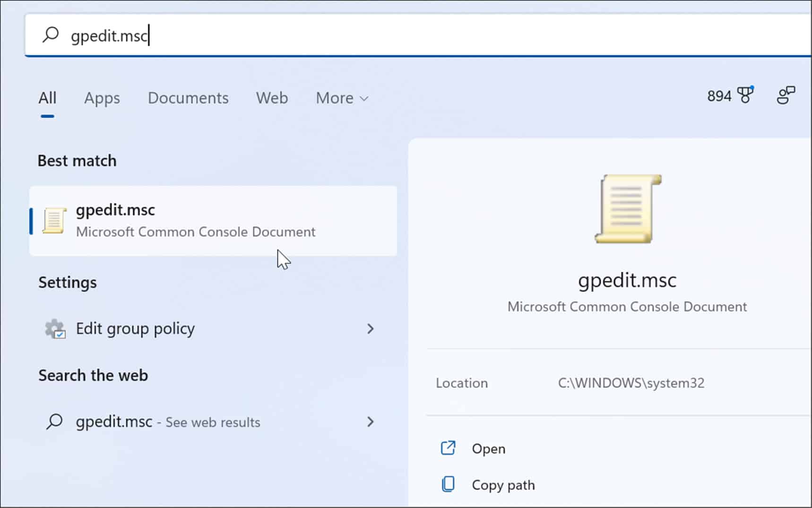Click Copy path in the preview pane
The height and width of the screenshot is (508, 812).
pos(502,484)
